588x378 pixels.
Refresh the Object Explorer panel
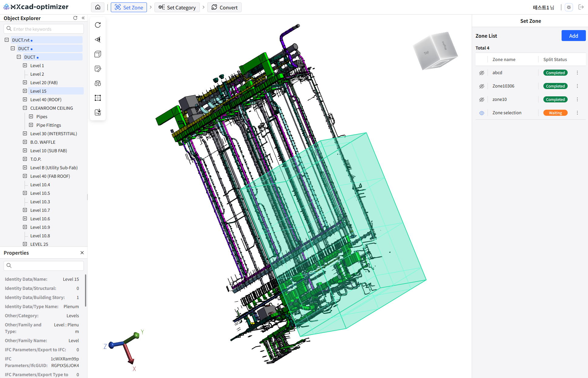(x=75, y=18)
